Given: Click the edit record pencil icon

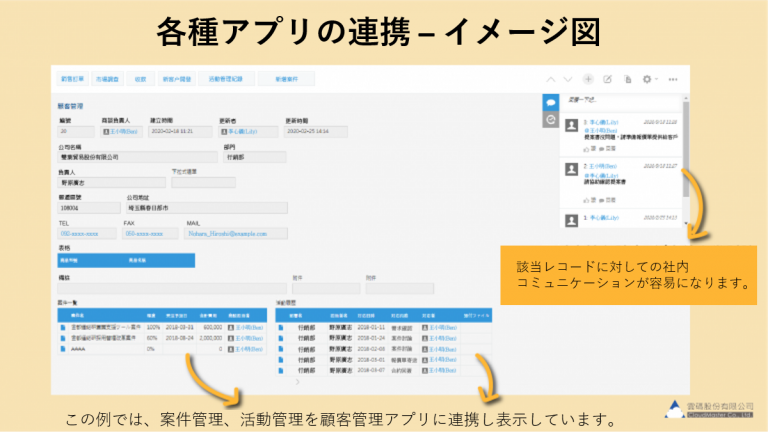Looking at the screenshot, I should (x=607, y=78).
